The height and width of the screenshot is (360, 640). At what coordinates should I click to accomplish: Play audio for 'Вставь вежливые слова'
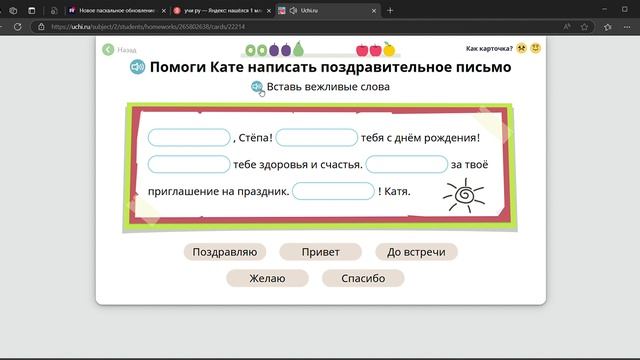[x=257, y=87]
